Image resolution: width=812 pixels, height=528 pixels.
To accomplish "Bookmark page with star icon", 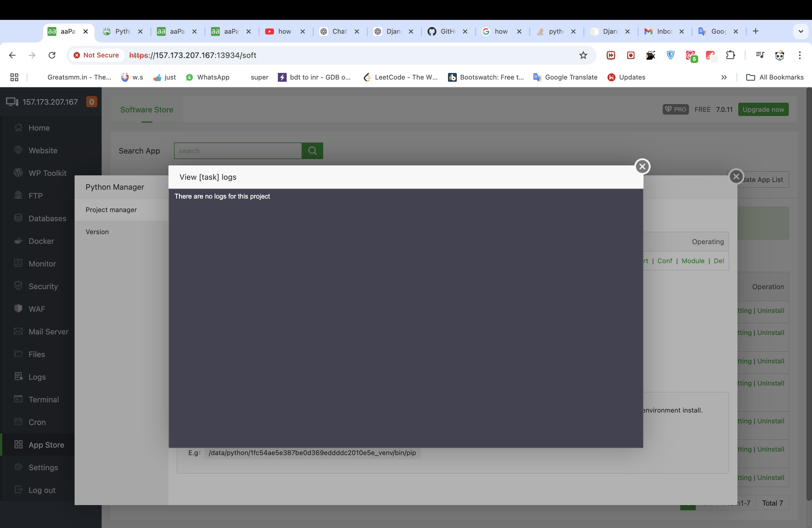I will pyautogui.click(x=583, y=55).
